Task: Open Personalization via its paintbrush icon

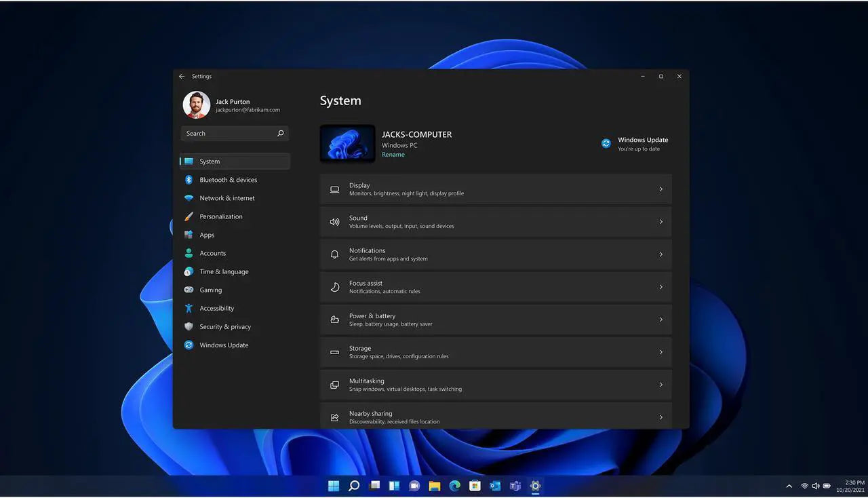Action: [189, 216]
